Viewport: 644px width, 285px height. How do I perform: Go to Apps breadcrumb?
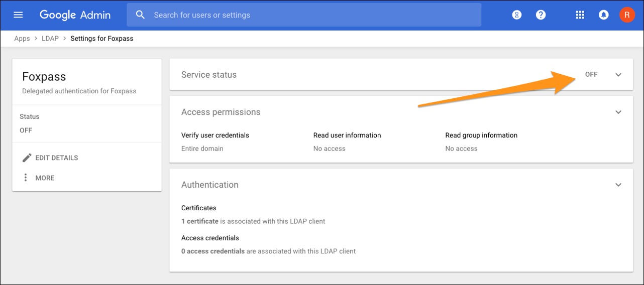tap(22, 39)
